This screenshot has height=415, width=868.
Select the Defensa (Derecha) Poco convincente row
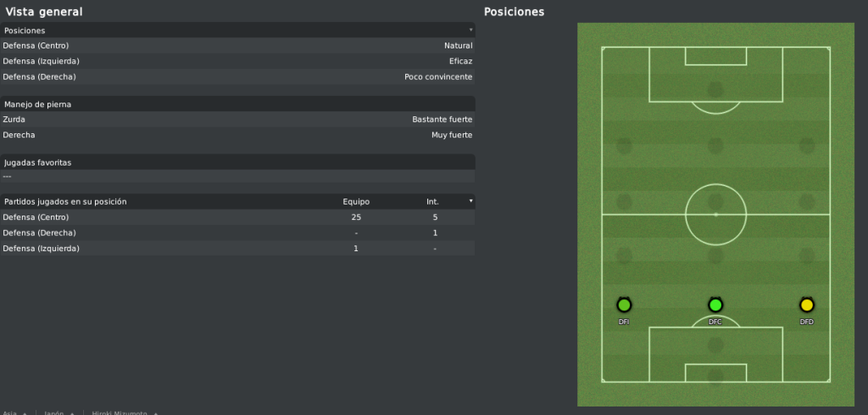pos(237,76)
